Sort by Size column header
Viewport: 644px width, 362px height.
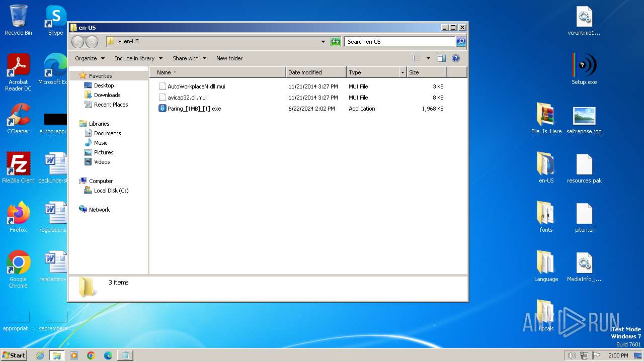(427, 72)
